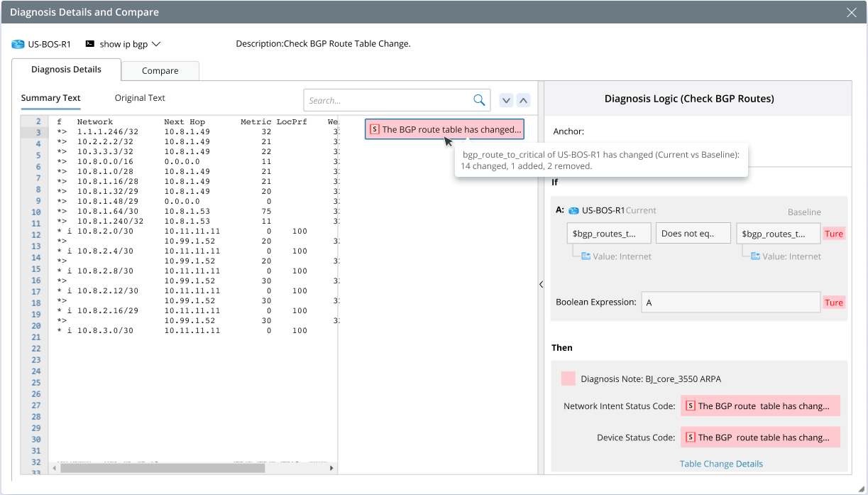
Task: Collapse the diagnosis logic panel with the chevron
Action: (x=541, y=284)
